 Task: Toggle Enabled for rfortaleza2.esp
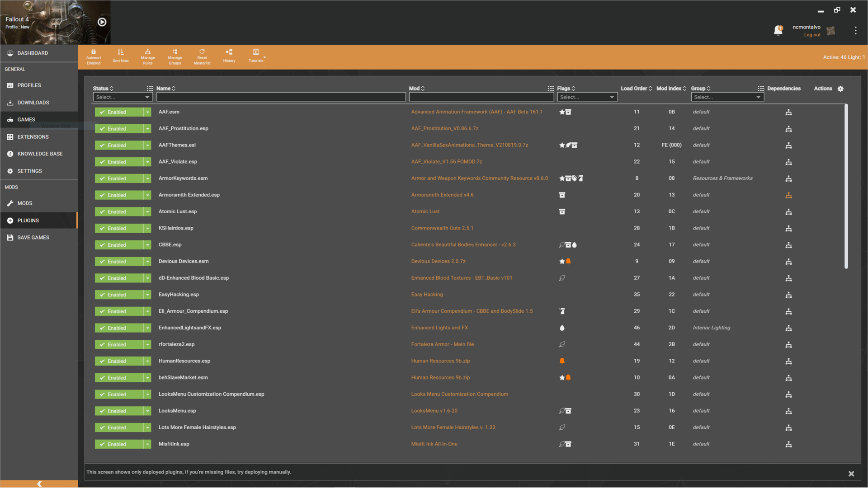(119, 345)
